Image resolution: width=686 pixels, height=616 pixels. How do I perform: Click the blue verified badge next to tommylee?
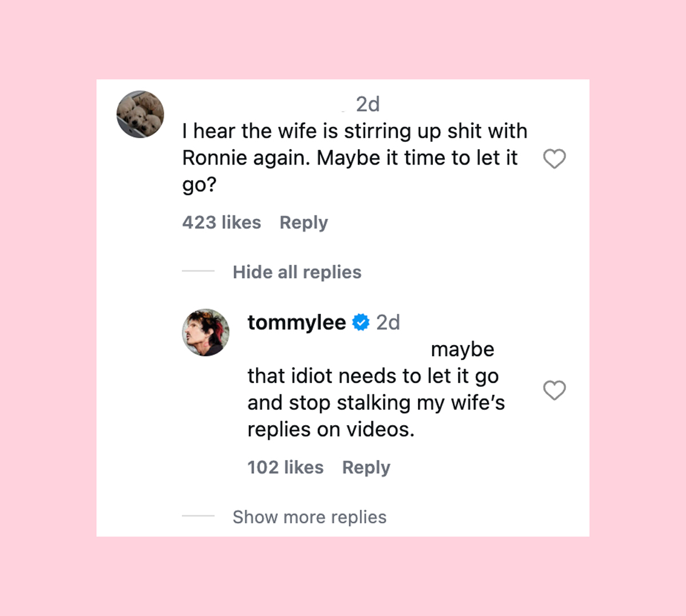click(x=361, y=322)
